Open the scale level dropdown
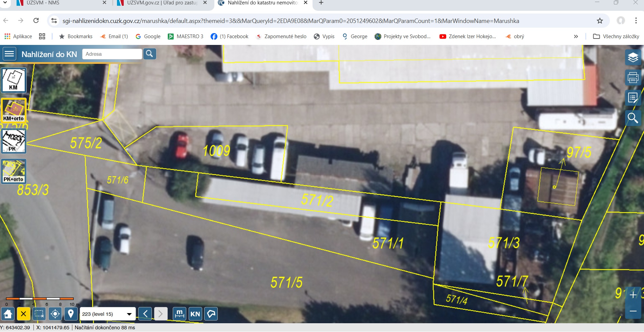This screenshot has width=644, height=332. tap(108, 314)
